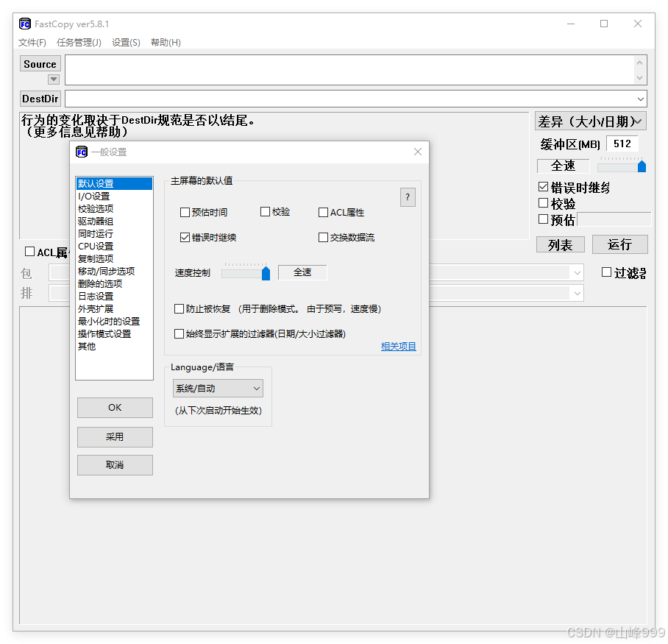
Task: Open the 帮助(H) menu
Action: (166, 42)
